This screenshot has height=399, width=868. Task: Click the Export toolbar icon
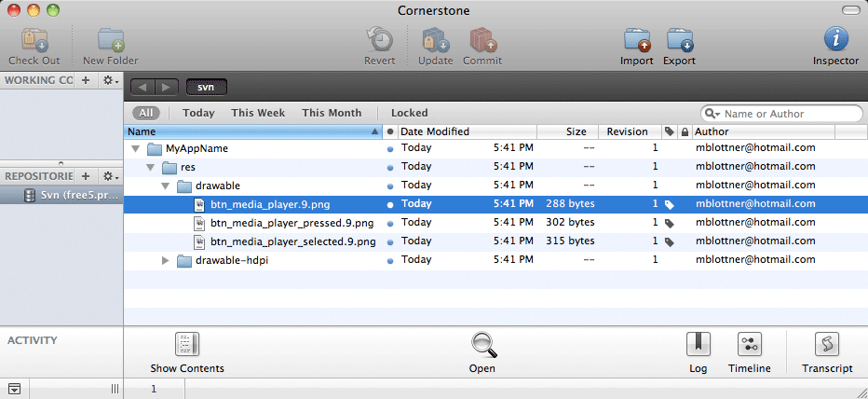point(680,40)
